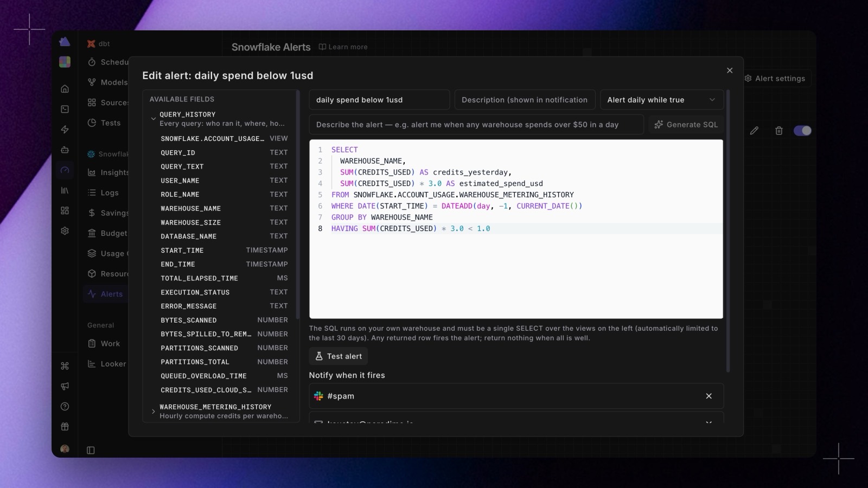
Task: Select the WAREHOUSE_NAME field row
Action: pyautogui.click(x=224, y=209)
